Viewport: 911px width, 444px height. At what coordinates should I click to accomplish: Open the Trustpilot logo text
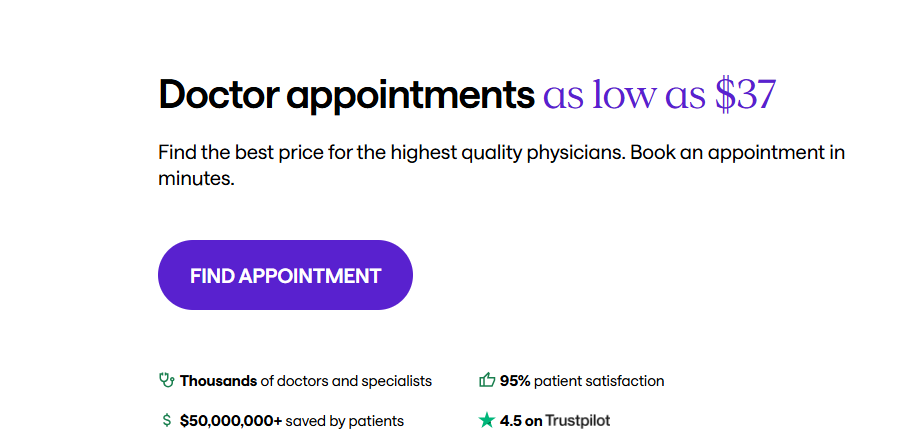click(578, 421)
